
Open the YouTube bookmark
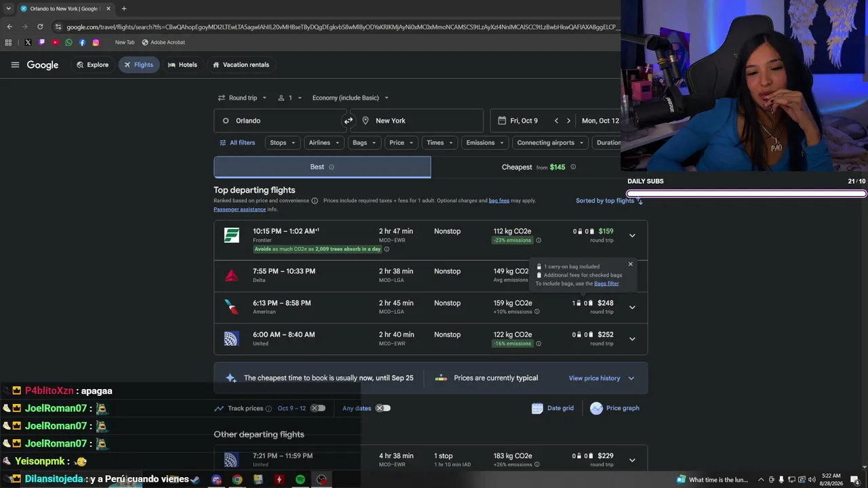click(55, 42)
